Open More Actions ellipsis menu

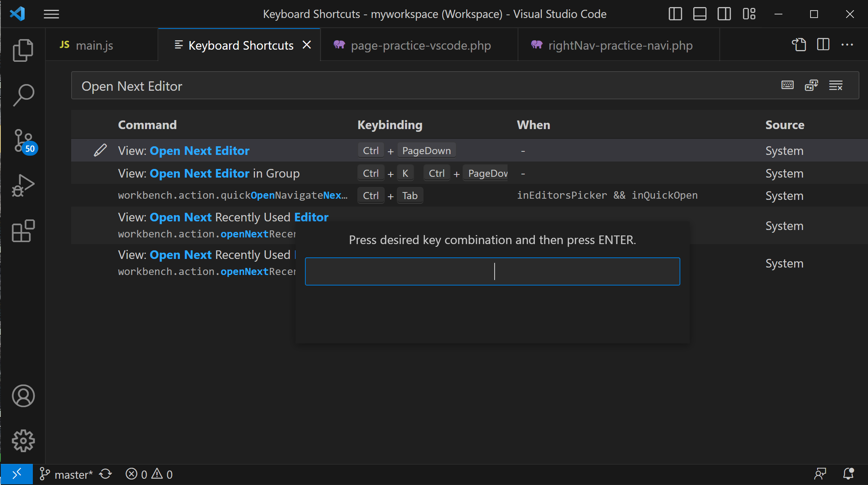pos(847,45)
